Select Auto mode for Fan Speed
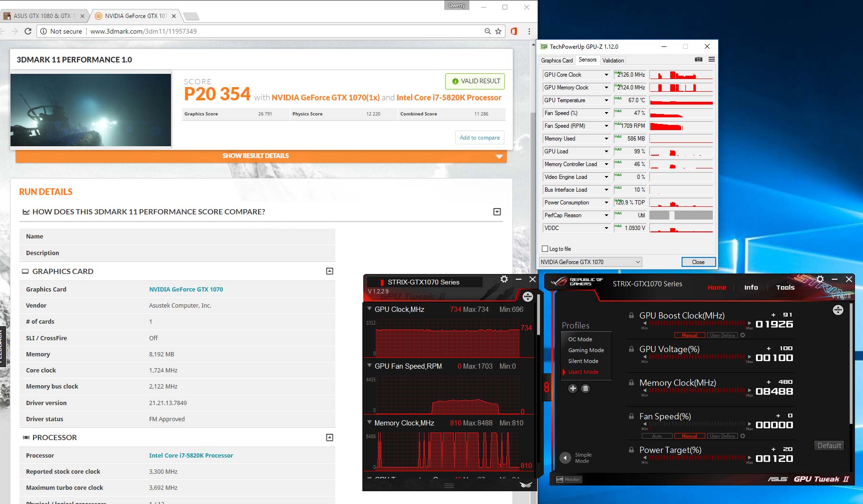 click(657, 436)
